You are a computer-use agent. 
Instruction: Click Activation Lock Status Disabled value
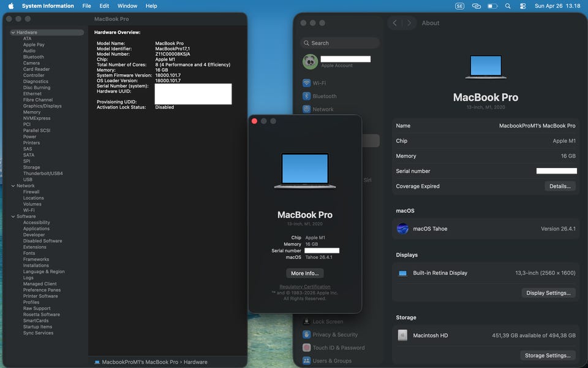[x=165, y=107]
